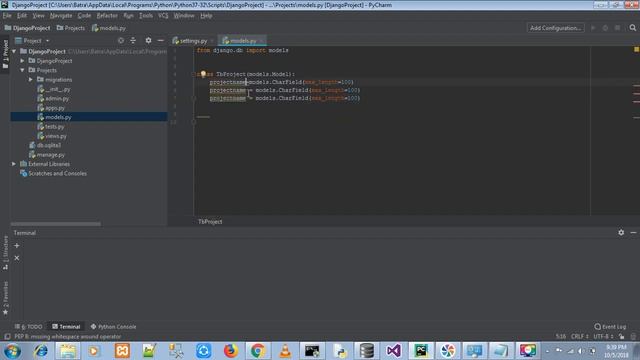Expand External Libraries node

coord(14,164)
